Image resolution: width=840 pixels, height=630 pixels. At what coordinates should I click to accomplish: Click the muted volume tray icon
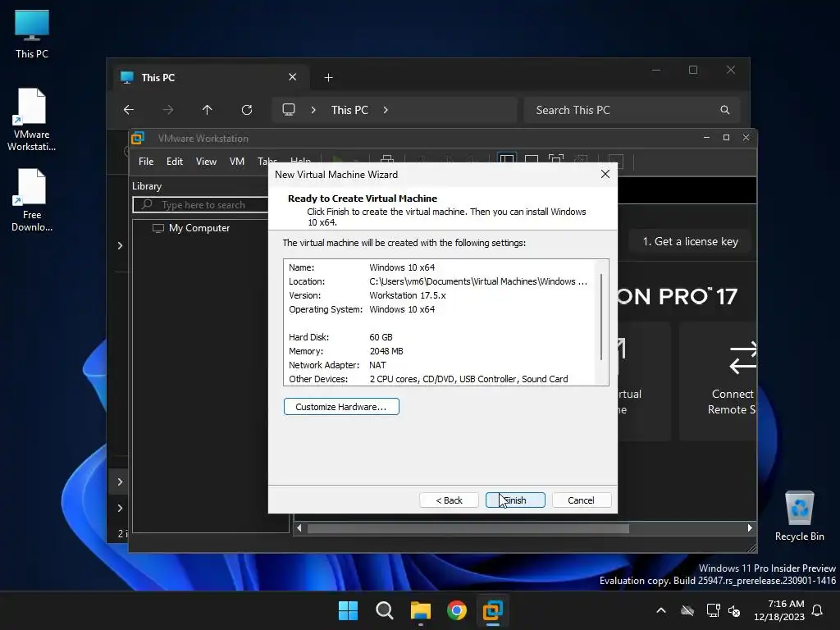coord(734,610)
